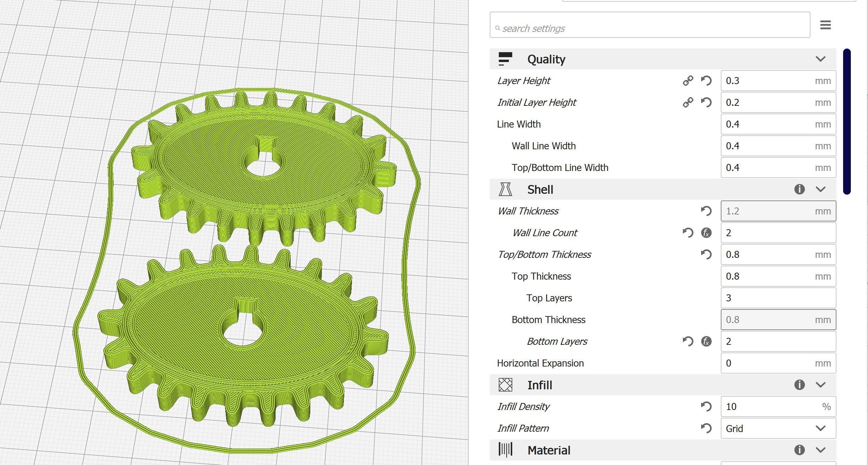Collapse the Quality section chevron
The height and width of the screenshot is (465, 868).
820,59
